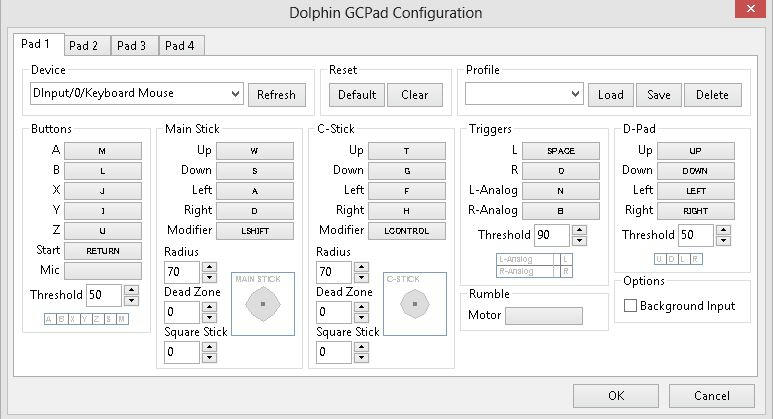Increase the C-Stick Square Stick value
The width and height of the screenshot is (773, 419).
pos(361,347)
